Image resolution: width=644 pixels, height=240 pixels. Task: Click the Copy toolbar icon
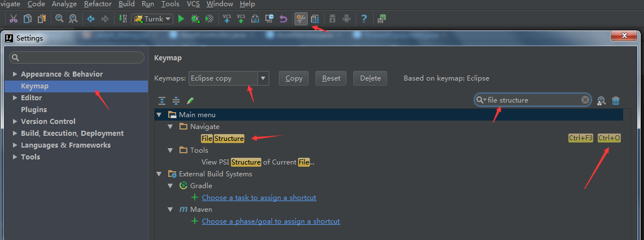click(28, 19)
